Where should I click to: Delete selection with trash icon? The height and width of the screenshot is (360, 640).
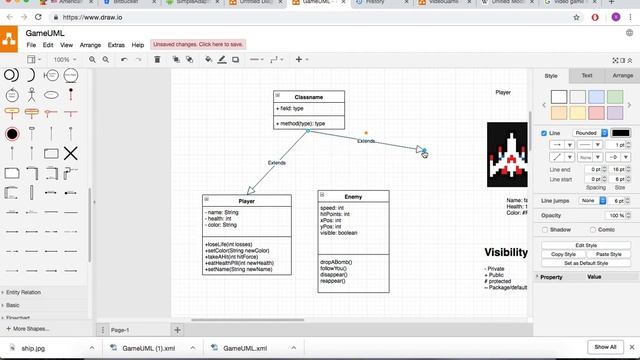pos(157,60)
